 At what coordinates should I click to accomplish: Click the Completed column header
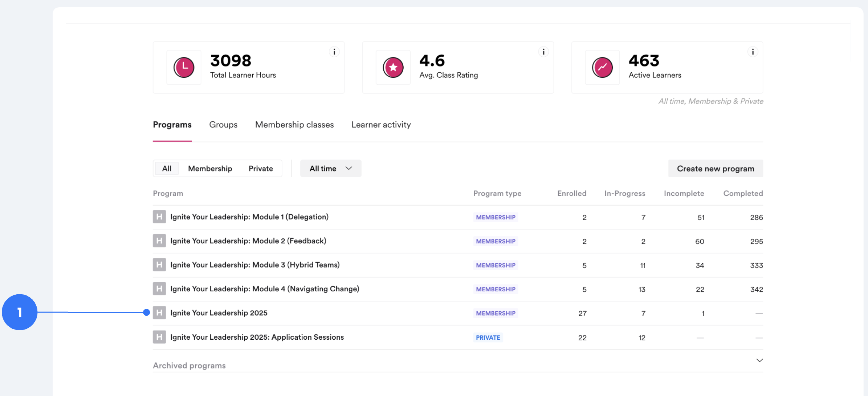pyautogui.click(x=743, y=193)
